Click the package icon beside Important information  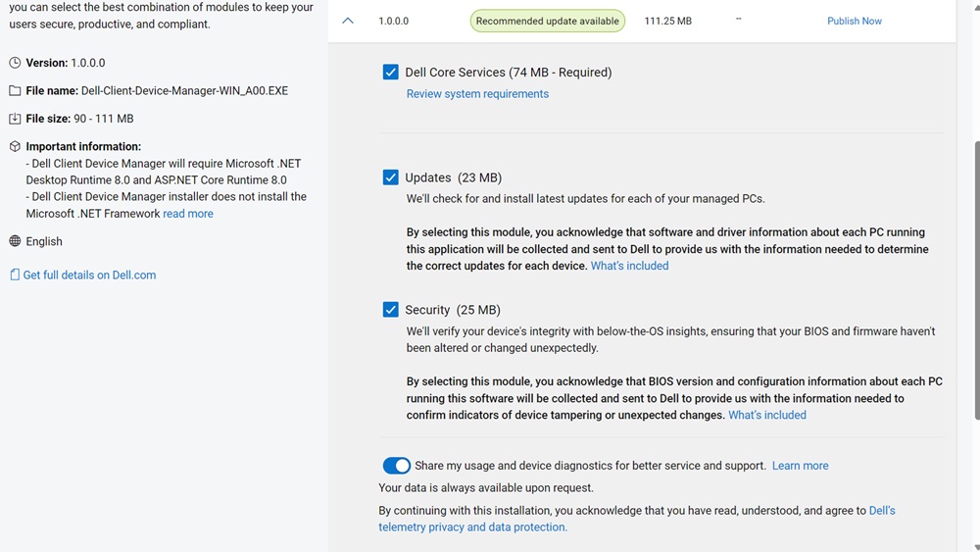coord(15,147)
